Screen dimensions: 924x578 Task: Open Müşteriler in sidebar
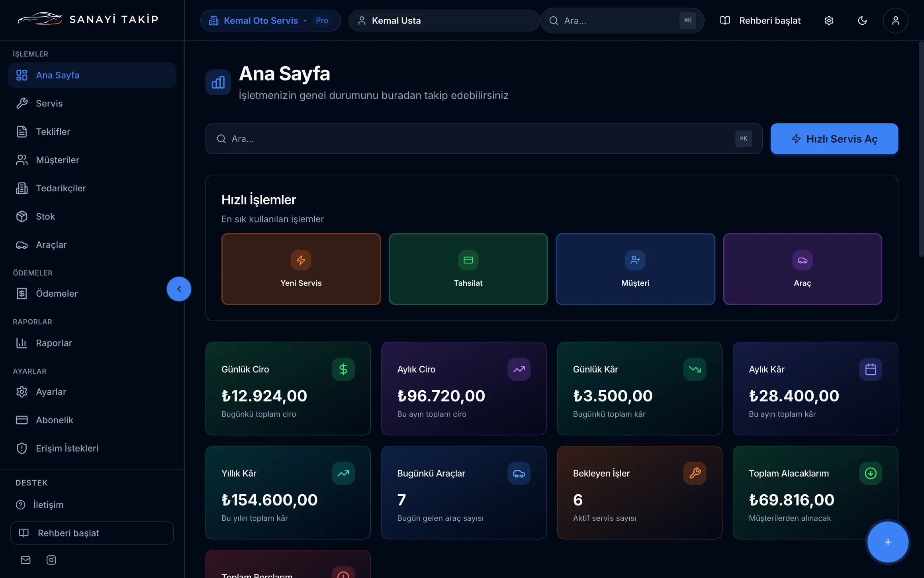(92, 160)
